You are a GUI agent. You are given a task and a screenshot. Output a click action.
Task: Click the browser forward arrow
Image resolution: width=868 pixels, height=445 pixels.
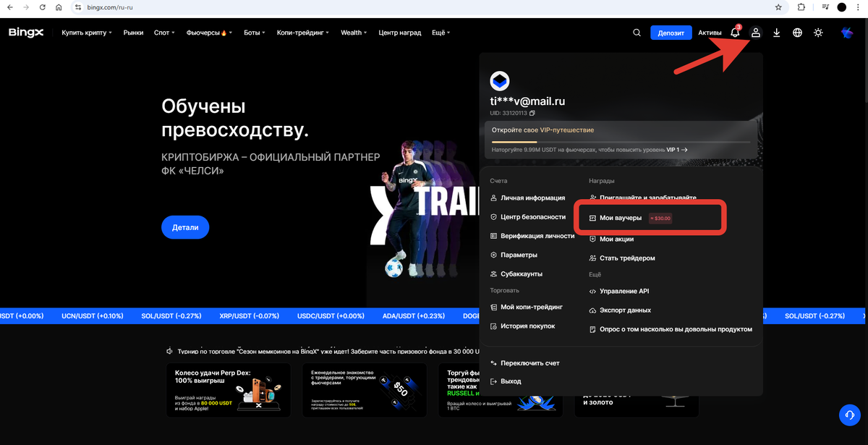tap(26, 7)
